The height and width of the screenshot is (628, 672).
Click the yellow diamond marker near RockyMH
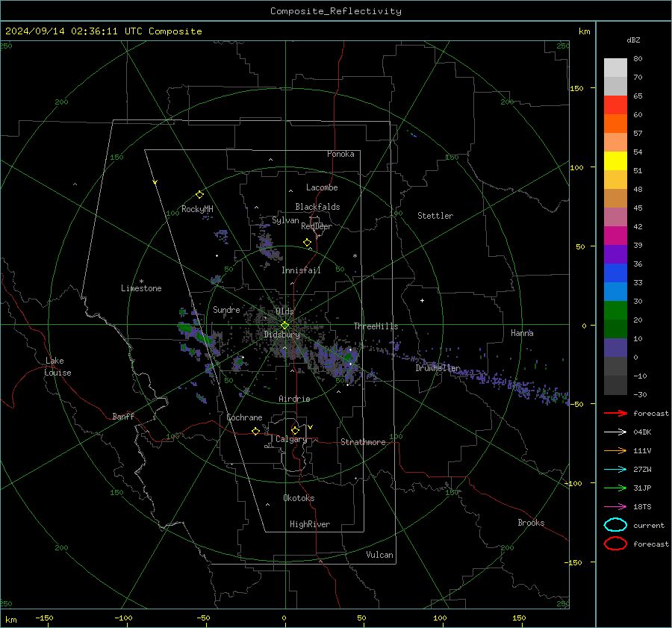(199, 195)
